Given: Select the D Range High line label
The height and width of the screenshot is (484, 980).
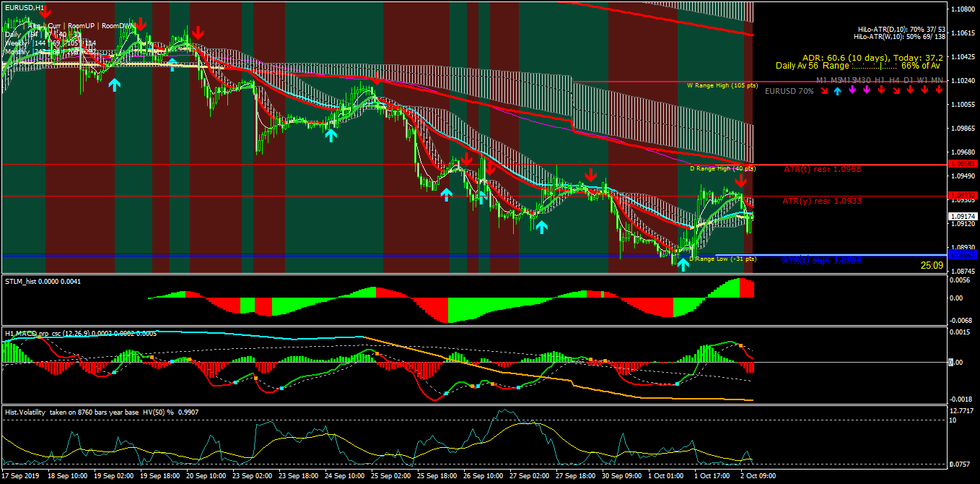Looking at the screenshot, I should click(x=722, y=168).
